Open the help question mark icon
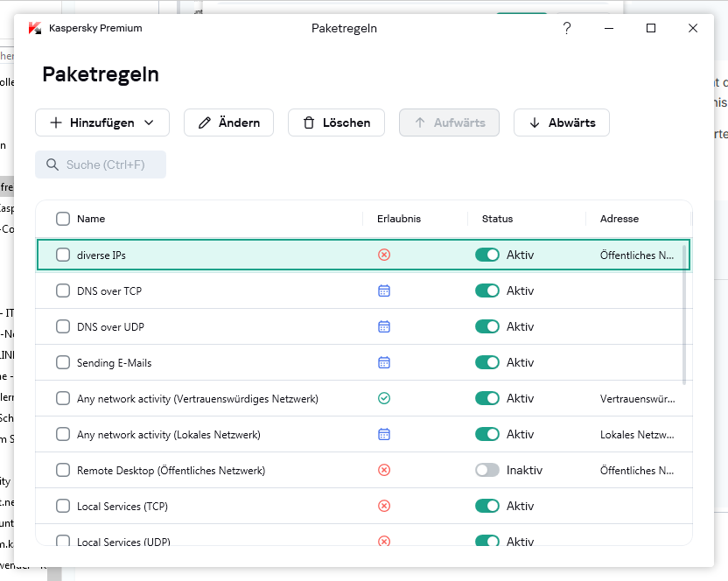Image resolution: width=728 pixels, height=581 pixels. (x=566, y=28)
